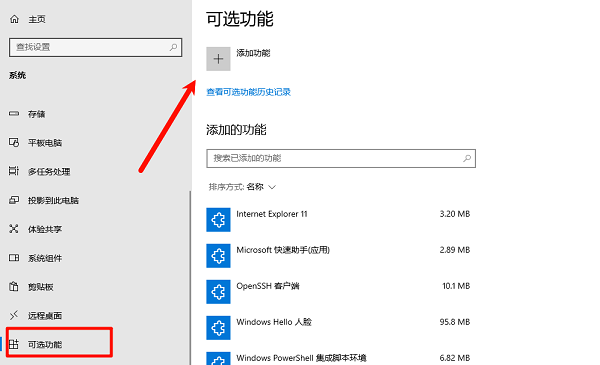Select Internet Explorer 11 feature icon

pos(218,220)
